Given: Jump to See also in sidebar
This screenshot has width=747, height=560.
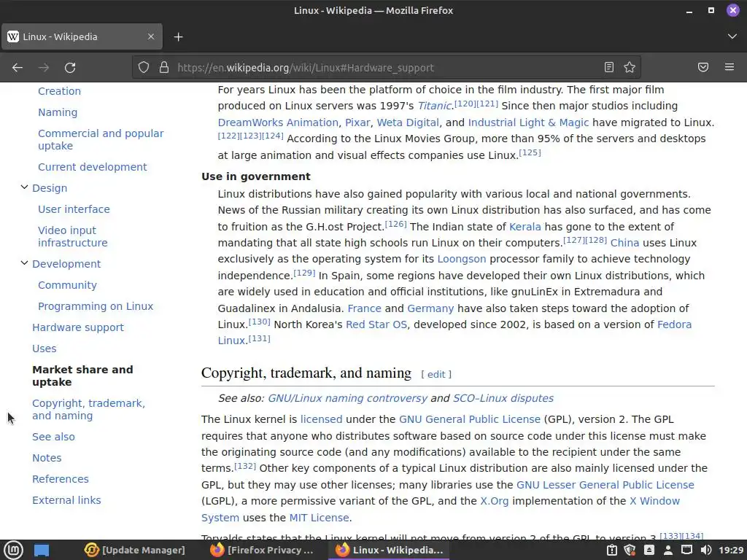Looking at the screenshot, I should click(53, 437).
